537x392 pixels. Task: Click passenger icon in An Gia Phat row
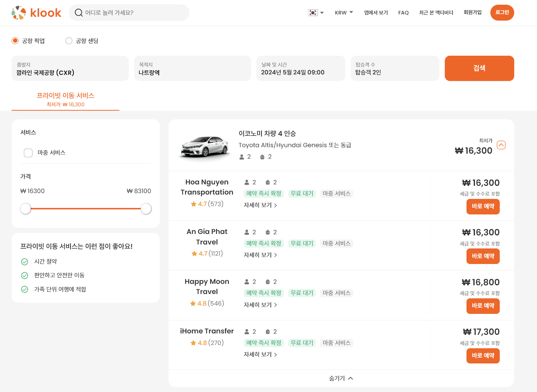247,232
